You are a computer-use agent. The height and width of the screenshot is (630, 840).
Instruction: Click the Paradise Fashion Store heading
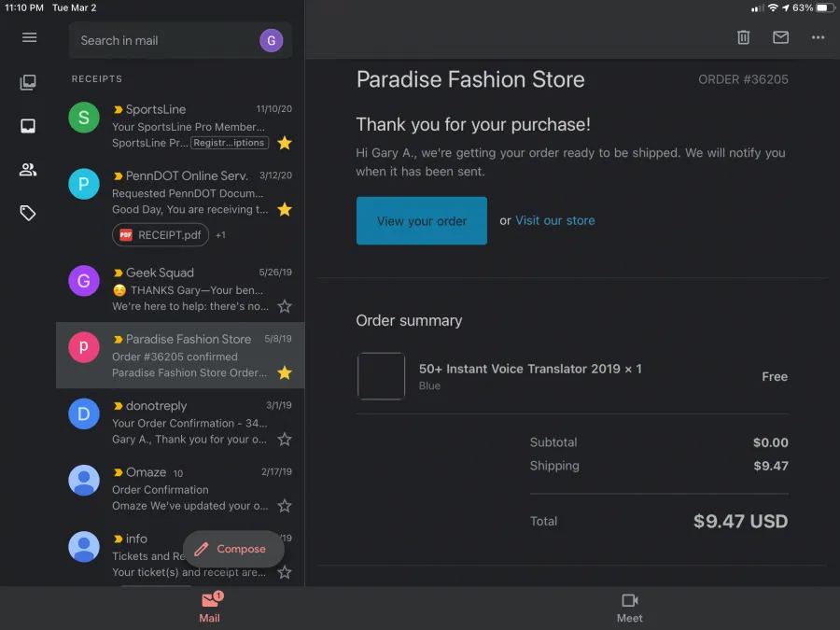point(470,79)
